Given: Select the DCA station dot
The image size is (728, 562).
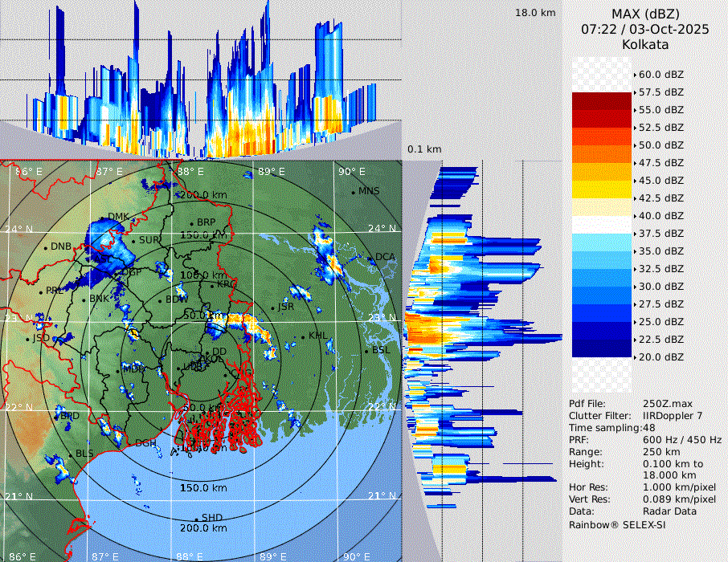Looking at the screenshot, I should [371, 257].
